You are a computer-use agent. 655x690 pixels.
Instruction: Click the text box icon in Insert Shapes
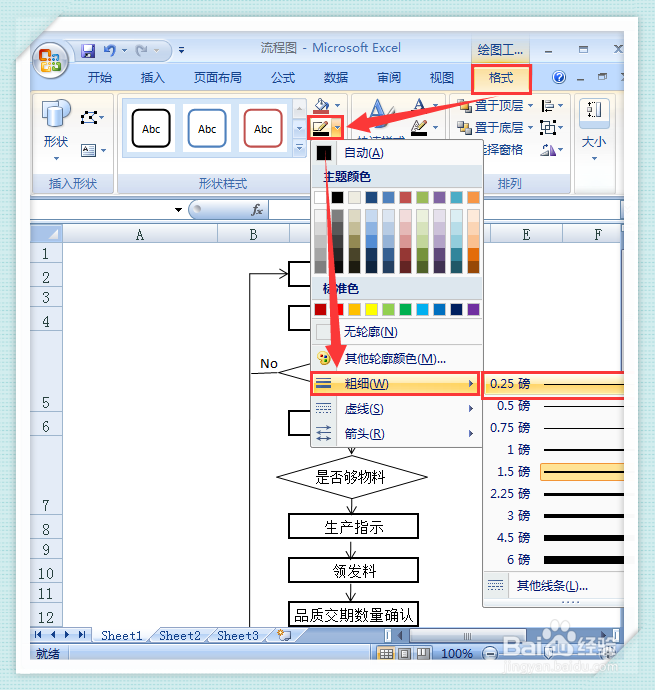88,150
